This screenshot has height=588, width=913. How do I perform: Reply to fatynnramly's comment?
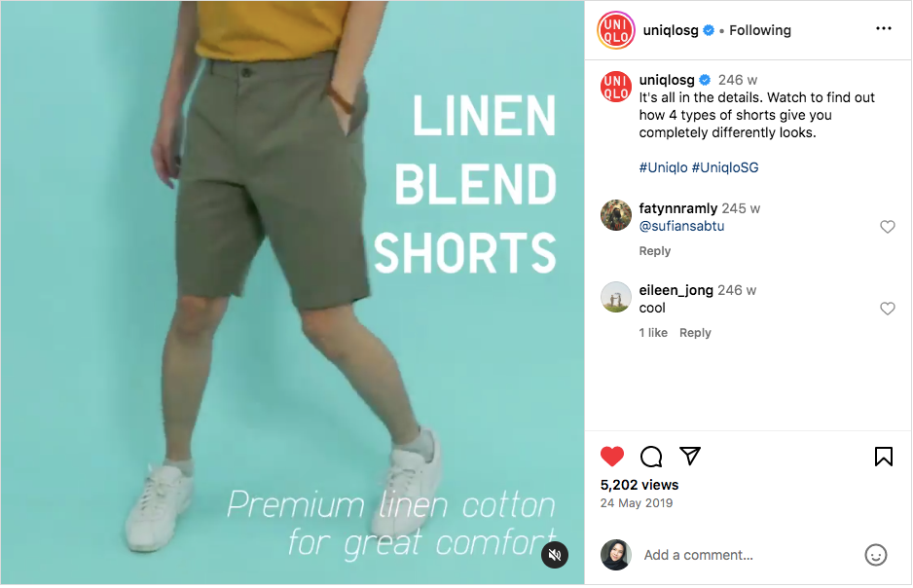tap(654, 251)
